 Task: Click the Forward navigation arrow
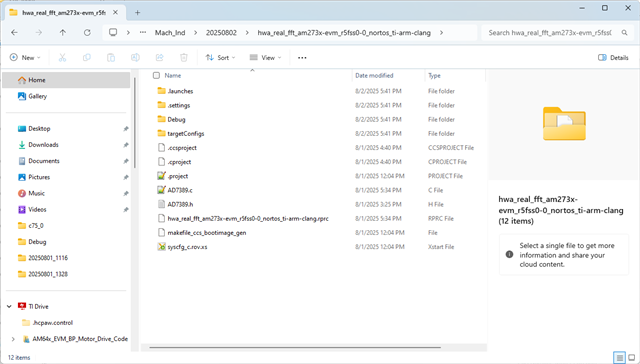pos(38,33)
